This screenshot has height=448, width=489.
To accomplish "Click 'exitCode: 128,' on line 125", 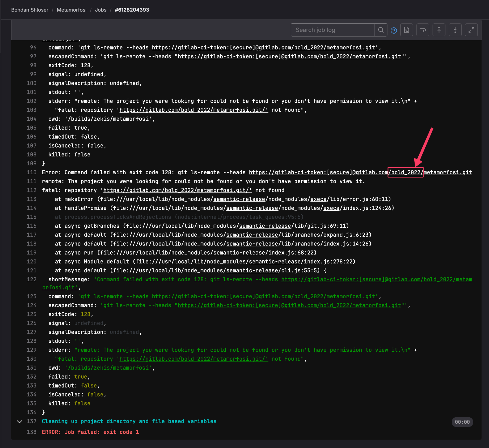I will click(x=71, y=315).
